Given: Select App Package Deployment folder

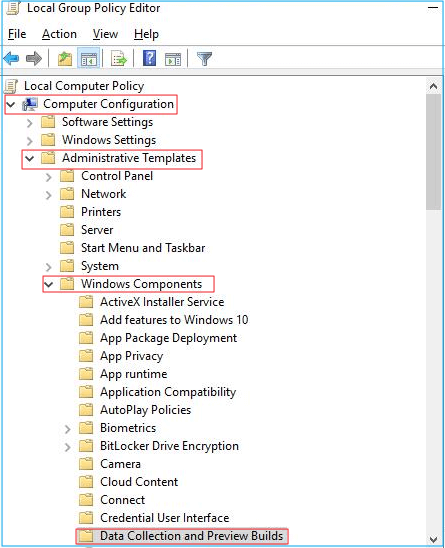Looking at the screenshot, I should (x=168, y=338).
